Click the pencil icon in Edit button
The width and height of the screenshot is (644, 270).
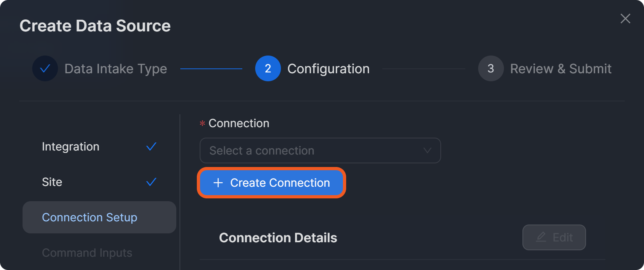pyautogui.click(x=541, y=237)
